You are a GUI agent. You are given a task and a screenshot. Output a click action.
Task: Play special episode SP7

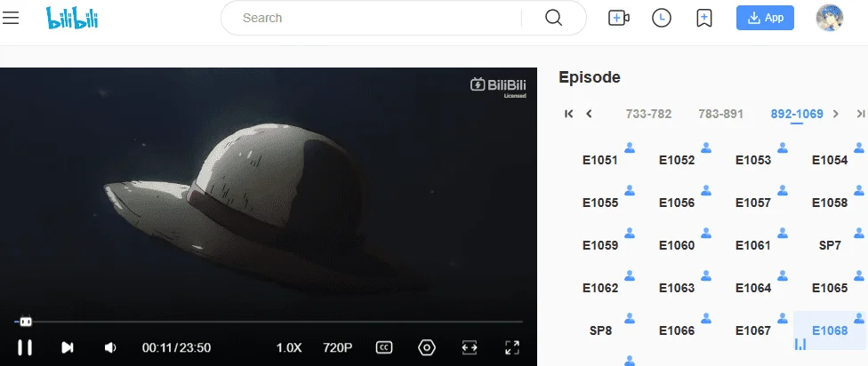[830, 245]
